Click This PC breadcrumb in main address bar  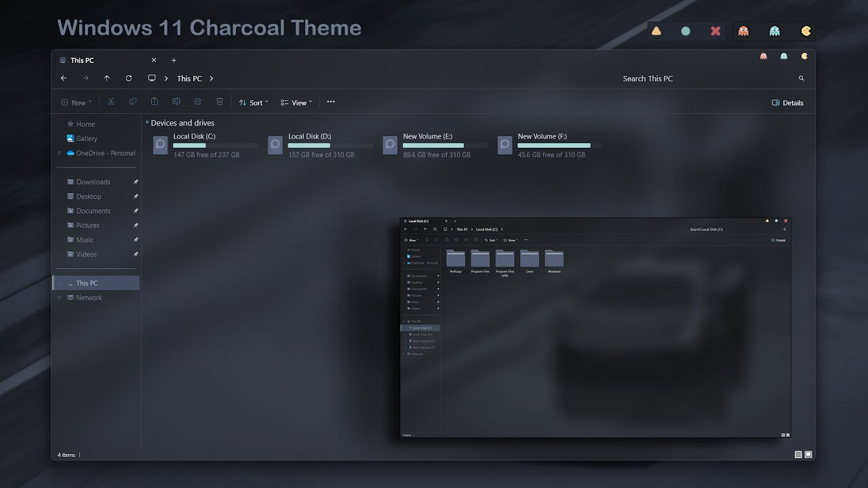tap(189, 79)
